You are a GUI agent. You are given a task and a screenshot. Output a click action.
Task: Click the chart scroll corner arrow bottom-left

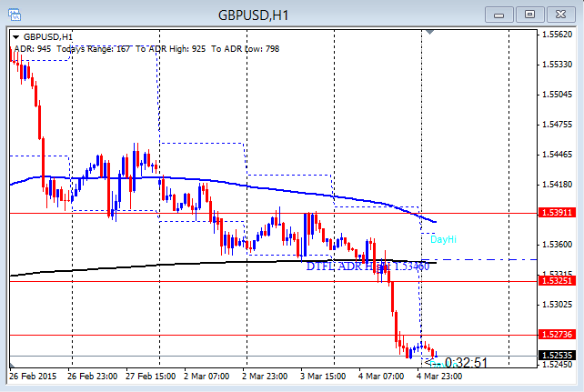pyautogui.click(x=12, y=365)
